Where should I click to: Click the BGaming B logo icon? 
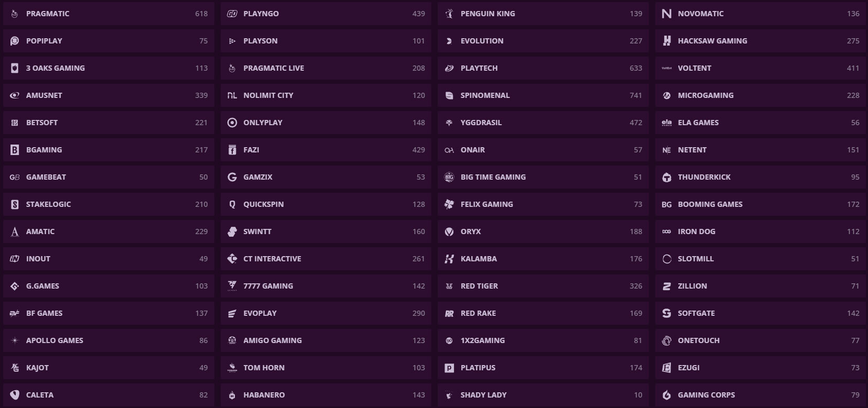coord(15,150)
